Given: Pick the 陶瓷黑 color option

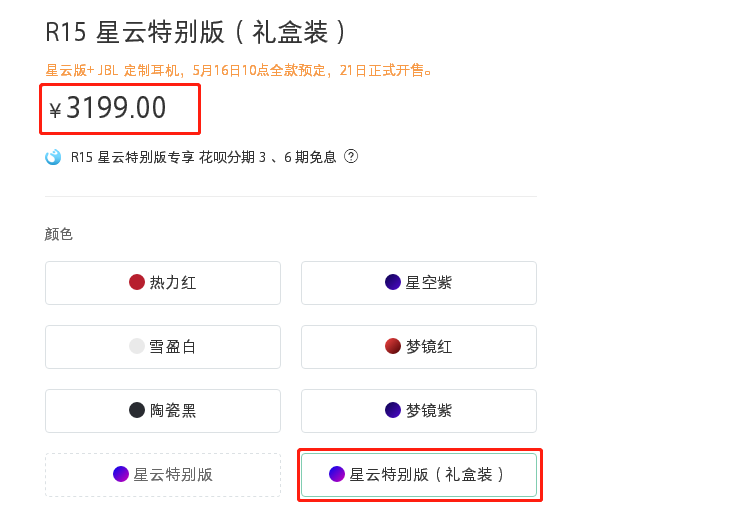Looking at the screenshot, I should point(163,411).
